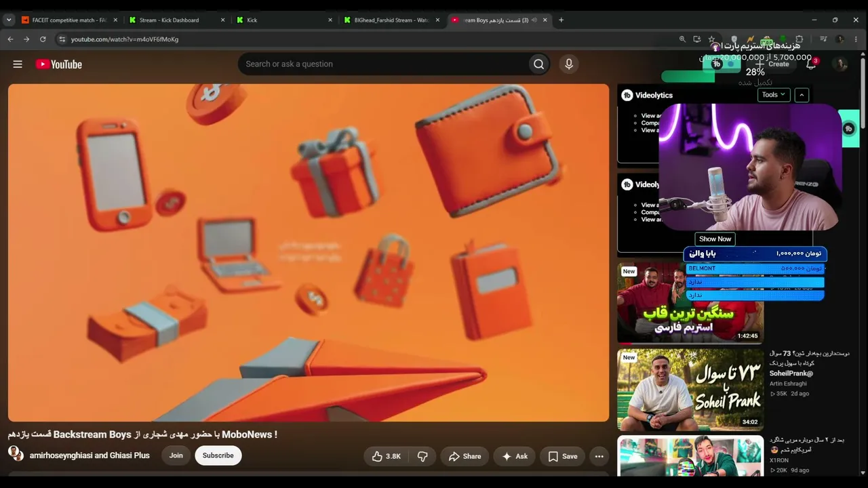Open the YouTube account avatar menu

click(x=841, y=64)
